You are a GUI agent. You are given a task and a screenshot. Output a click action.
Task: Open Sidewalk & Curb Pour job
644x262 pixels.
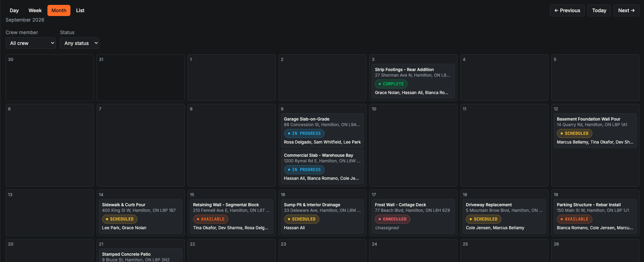140,216
